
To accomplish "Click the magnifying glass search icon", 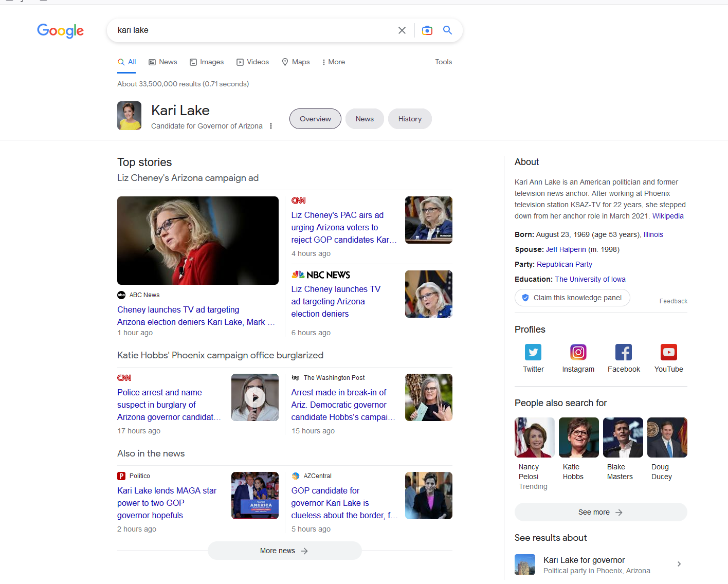I will (x=447, y=30).
